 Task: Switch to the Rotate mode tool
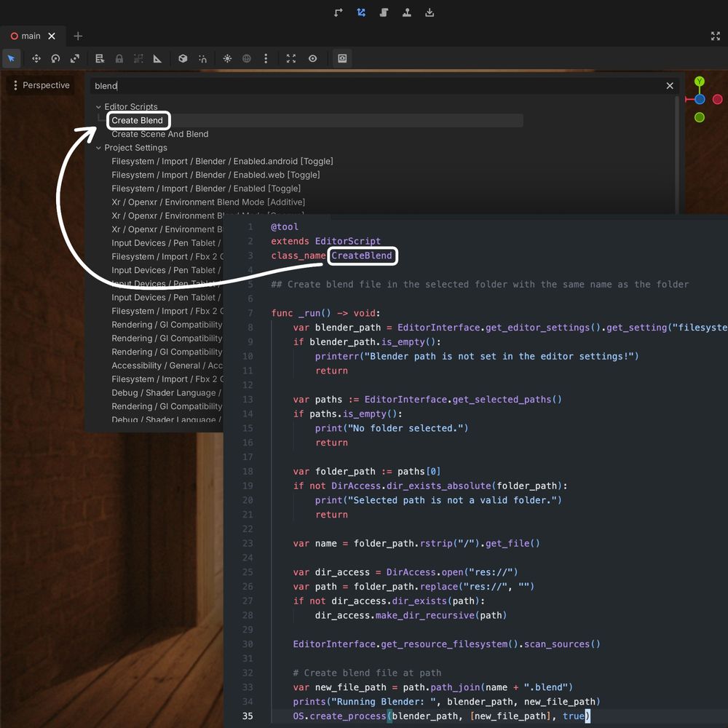pos(56,58)
